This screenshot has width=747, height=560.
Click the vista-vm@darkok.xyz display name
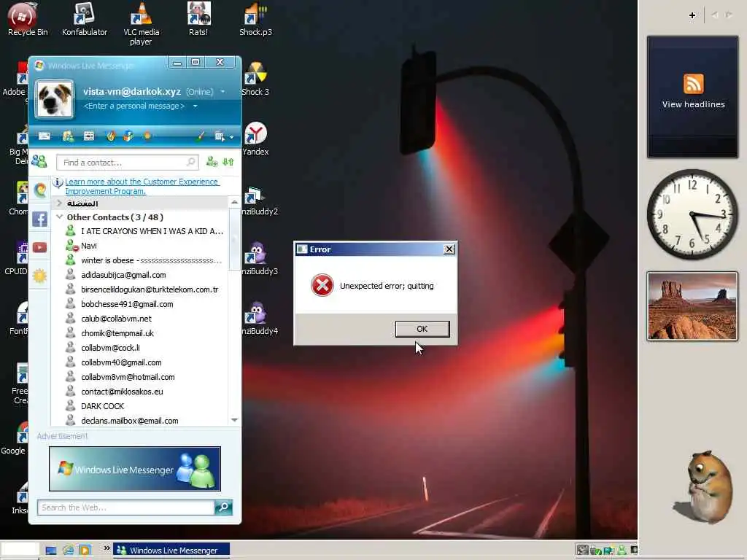131,91
